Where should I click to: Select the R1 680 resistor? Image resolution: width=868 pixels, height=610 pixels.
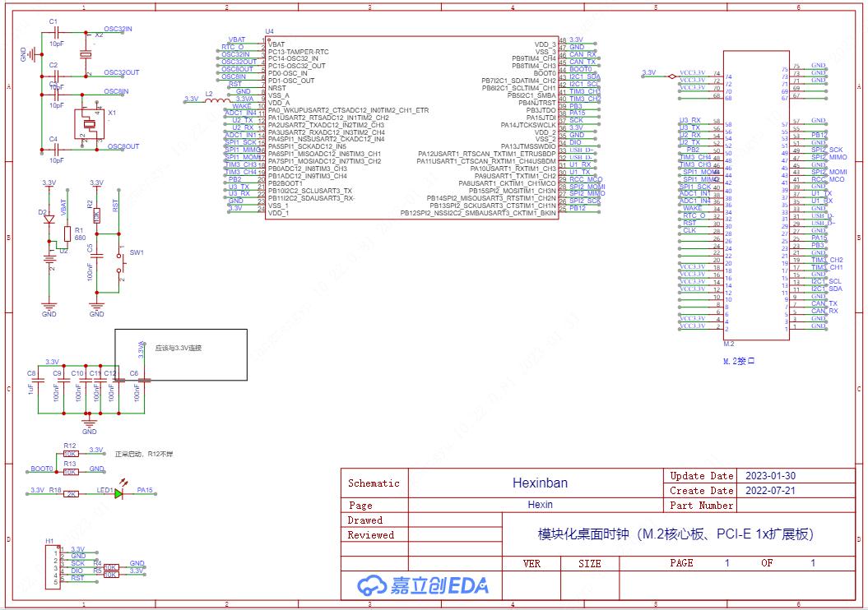(67, 235)
